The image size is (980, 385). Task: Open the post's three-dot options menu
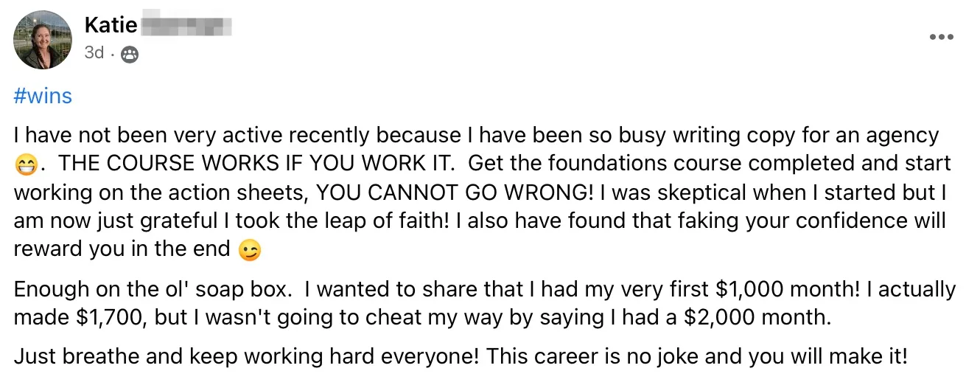(x=941, y=37)
